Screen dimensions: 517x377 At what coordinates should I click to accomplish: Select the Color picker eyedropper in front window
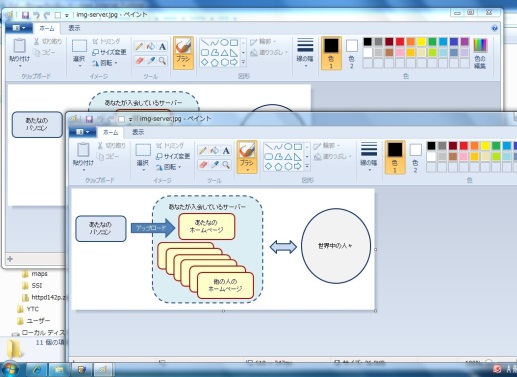tap(214, 165)
